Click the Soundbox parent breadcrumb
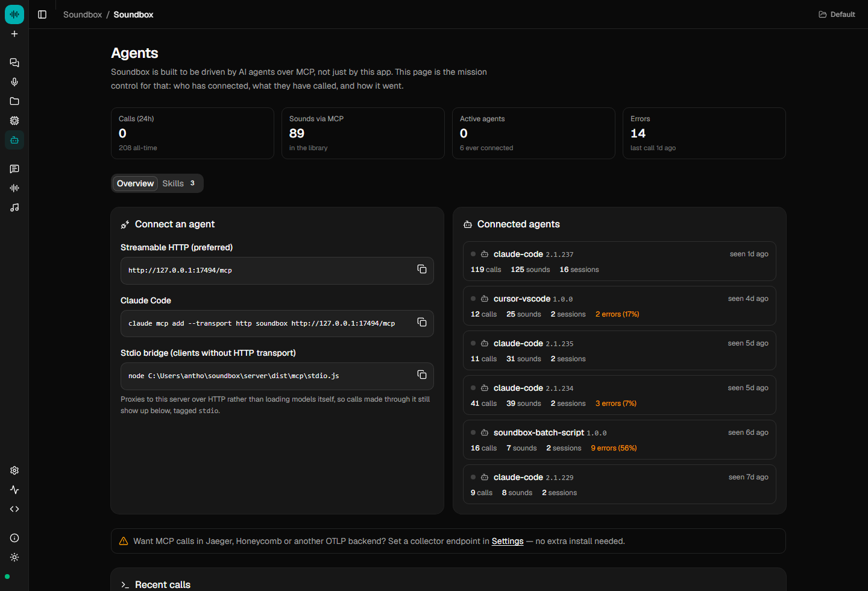The image size is (868, 591). [x=83, y=14]
